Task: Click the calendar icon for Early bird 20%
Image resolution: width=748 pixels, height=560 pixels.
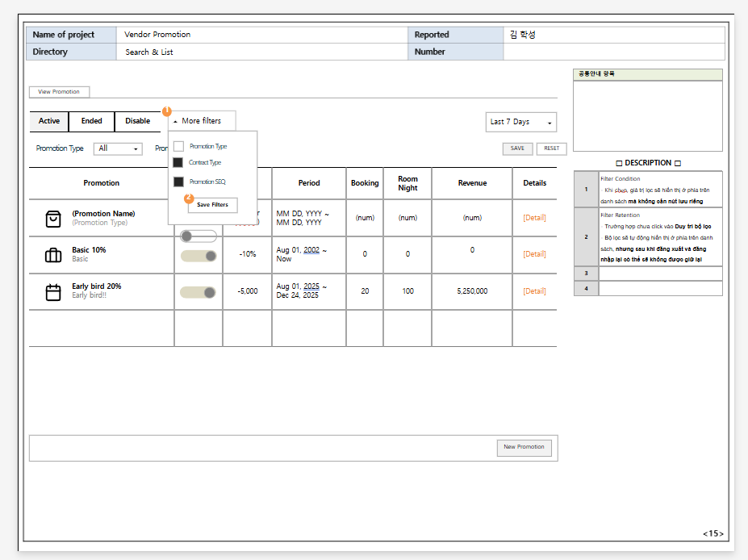Action: click(53, 292)
